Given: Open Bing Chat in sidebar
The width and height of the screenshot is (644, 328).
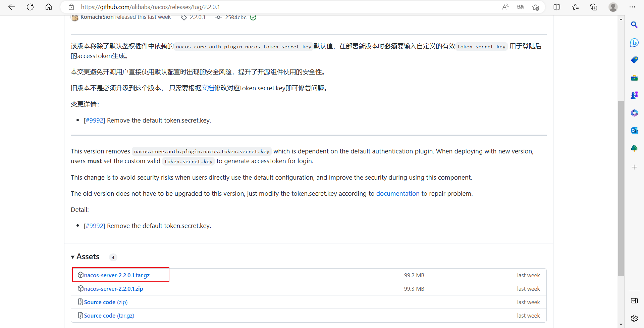Looking at the screenshot, I should [x=634, y=43].
